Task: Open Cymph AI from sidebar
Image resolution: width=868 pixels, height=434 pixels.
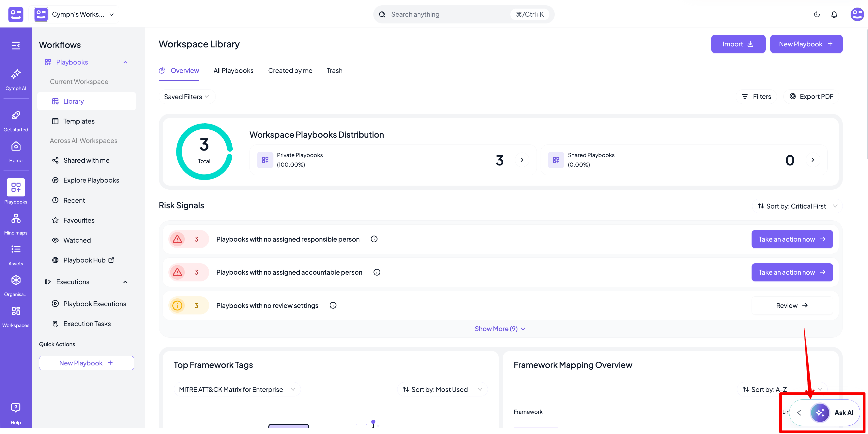Action: pos(16,80)
